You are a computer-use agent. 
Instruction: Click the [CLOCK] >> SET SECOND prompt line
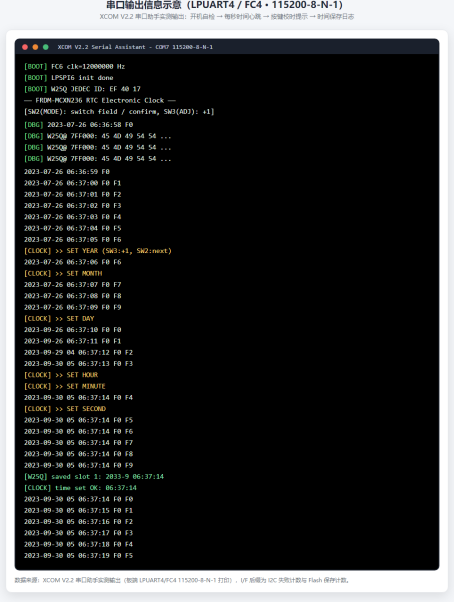point(65,409)
